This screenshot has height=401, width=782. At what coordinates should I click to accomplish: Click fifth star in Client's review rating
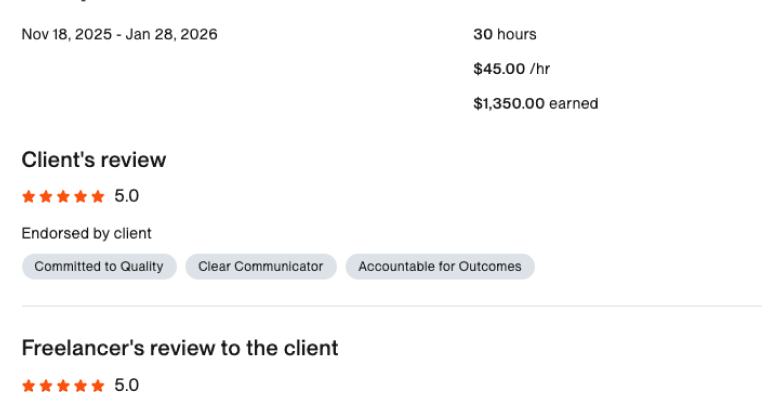pos(98,197)
